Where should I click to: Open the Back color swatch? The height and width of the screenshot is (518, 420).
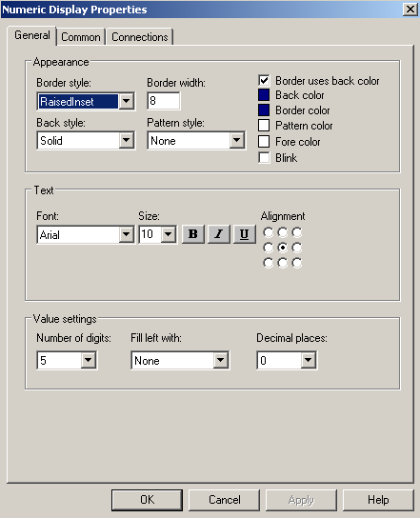[x=264, y=95]
